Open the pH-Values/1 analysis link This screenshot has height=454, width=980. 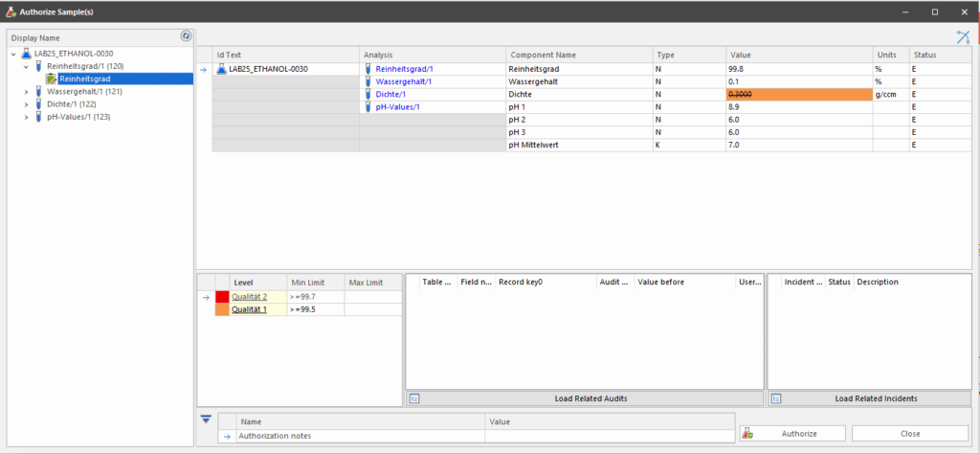(397, 107)
